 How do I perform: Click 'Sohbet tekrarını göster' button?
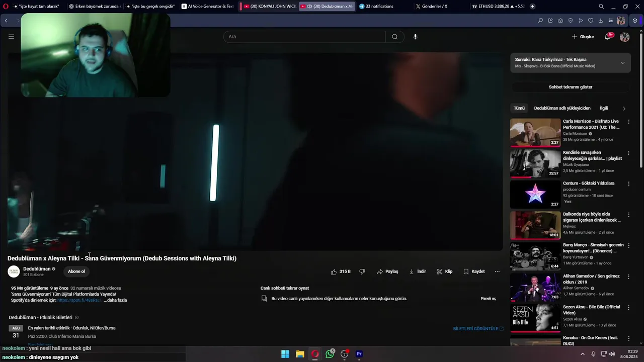(x=571, y=87)
